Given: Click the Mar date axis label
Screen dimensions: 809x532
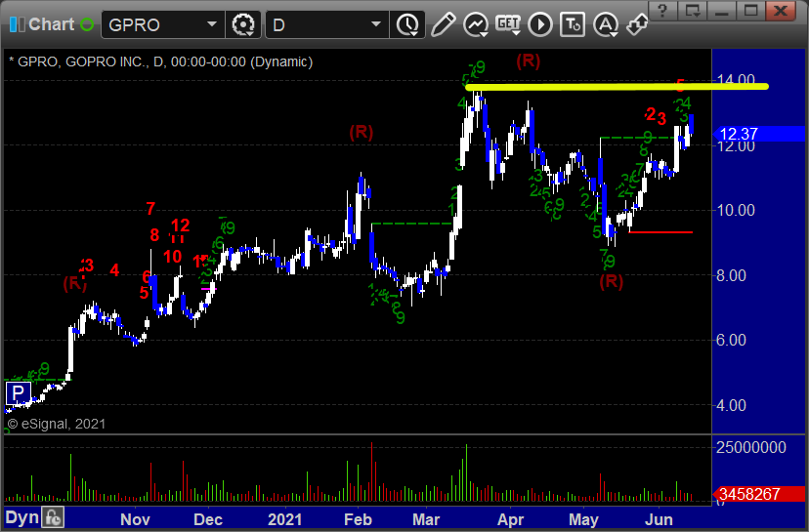Looking at the screenshot, I should (426, 519).
